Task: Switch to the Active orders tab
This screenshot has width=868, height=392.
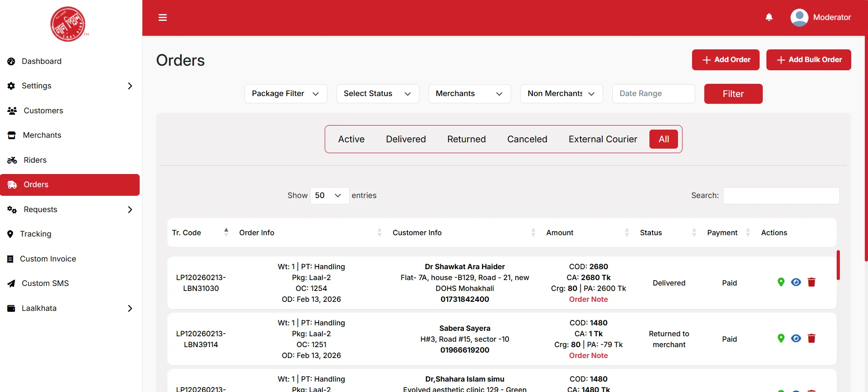Action: coord(351,139)
